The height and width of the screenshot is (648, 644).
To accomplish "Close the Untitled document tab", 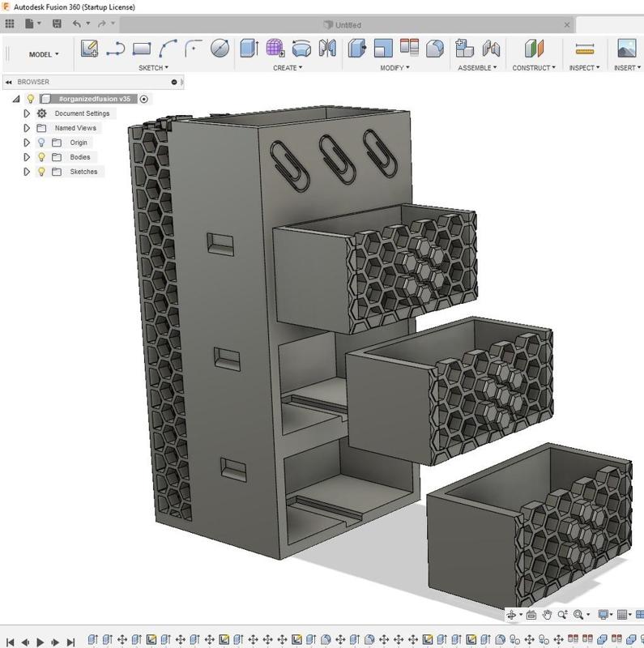I will (567, 24).
